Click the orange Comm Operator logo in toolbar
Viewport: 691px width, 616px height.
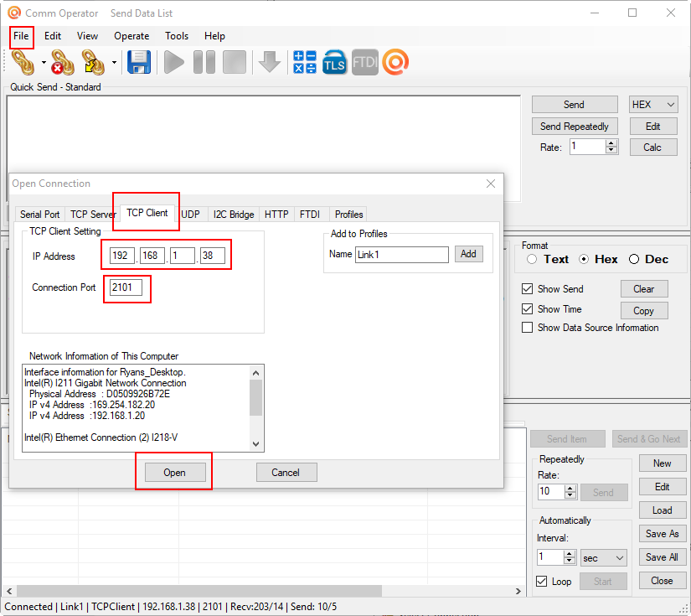(395, 62)
